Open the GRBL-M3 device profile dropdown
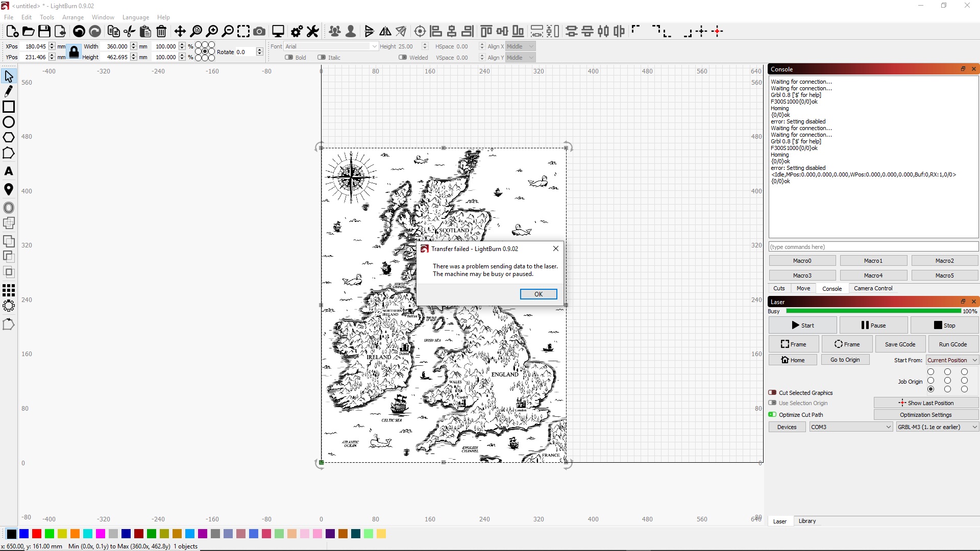This screenshot has width=980, height=551. [937, 427]
